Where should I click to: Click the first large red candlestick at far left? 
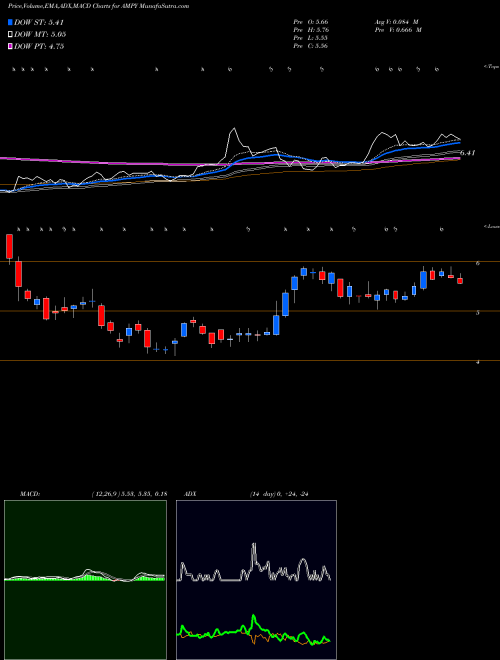click(9, 246)
